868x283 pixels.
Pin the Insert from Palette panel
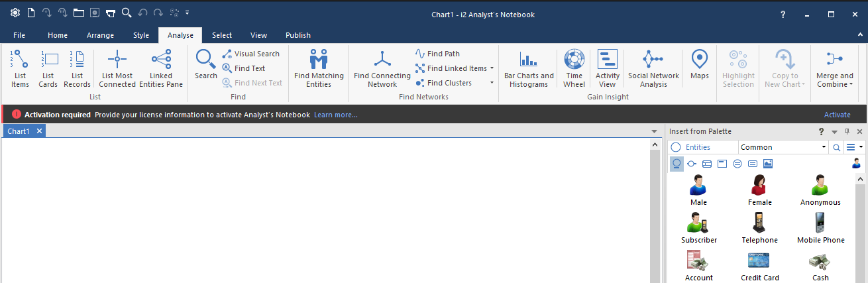point(847,132)
